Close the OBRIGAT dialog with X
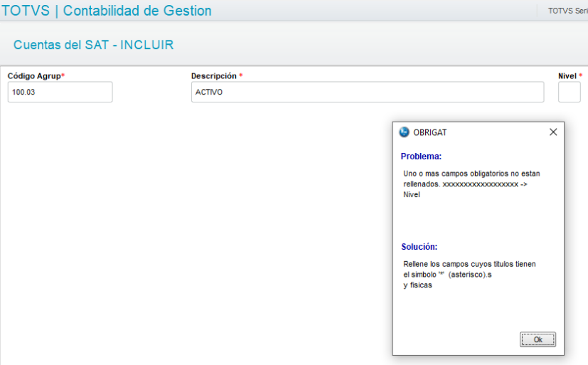Viewport: 588px width, 365px height. [x=553, y=132]
